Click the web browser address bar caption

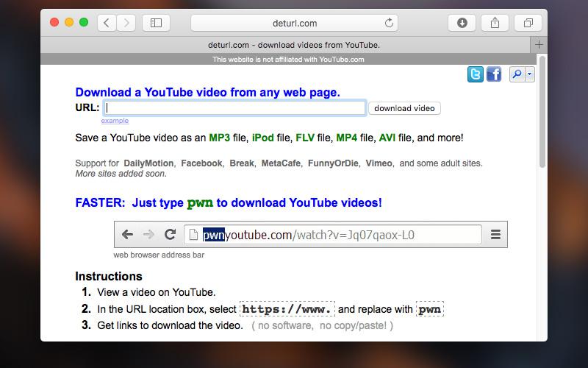tap(159, 255)
